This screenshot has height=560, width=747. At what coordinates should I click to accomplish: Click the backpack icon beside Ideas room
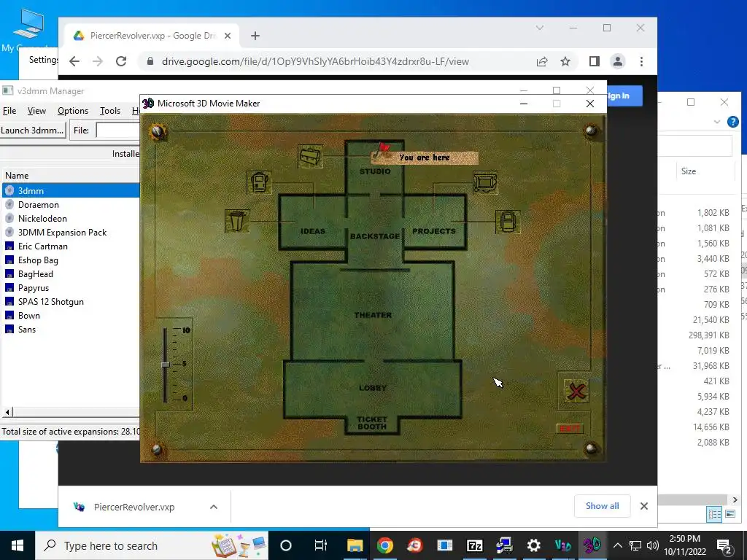[259, 182]
